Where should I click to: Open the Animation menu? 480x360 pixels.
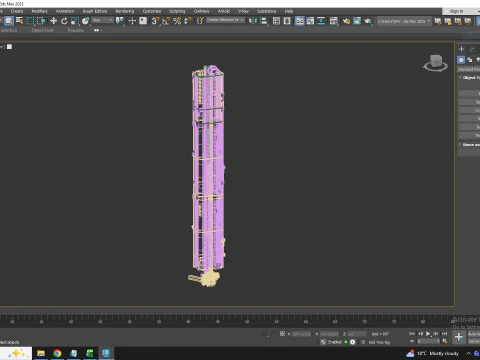tap(65, 11)
